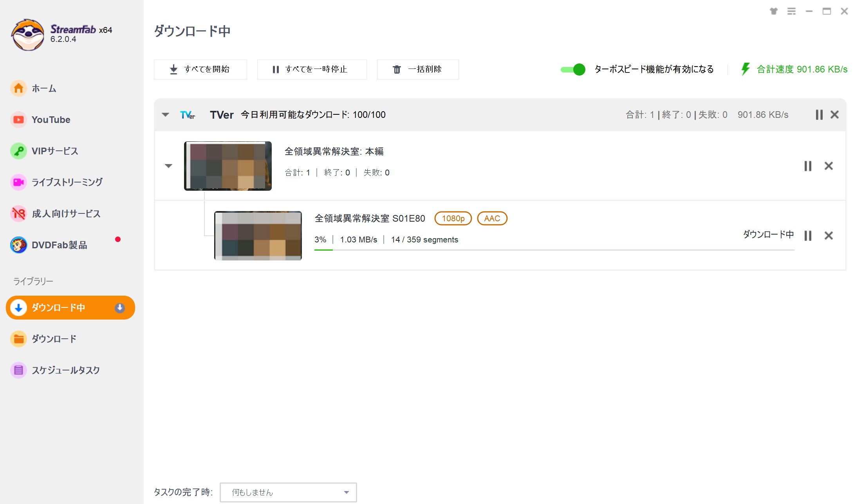Open the task-completion action dropdown
854x504 pixels.
[288, 493]
